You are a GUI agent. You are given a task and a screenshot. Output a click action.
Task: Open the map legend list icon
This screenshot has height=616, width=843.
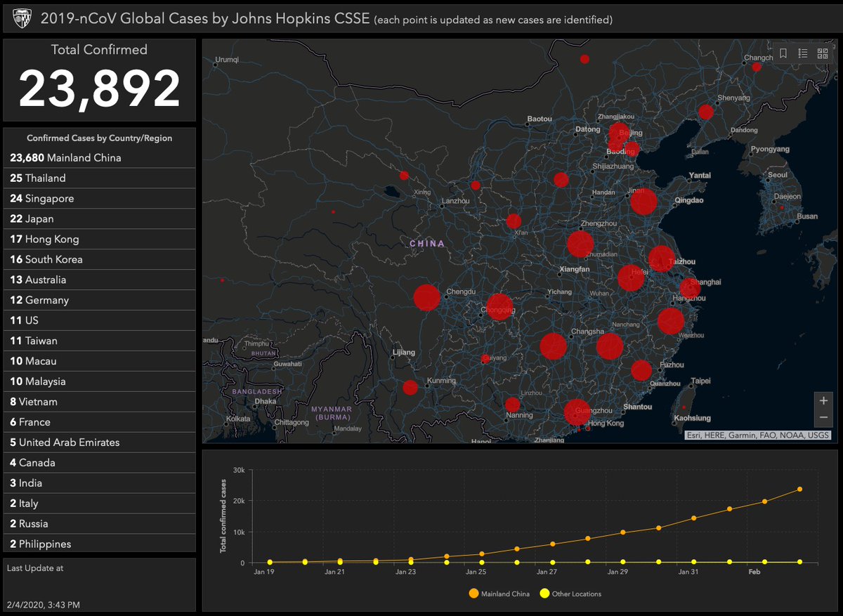coord(804,53)
